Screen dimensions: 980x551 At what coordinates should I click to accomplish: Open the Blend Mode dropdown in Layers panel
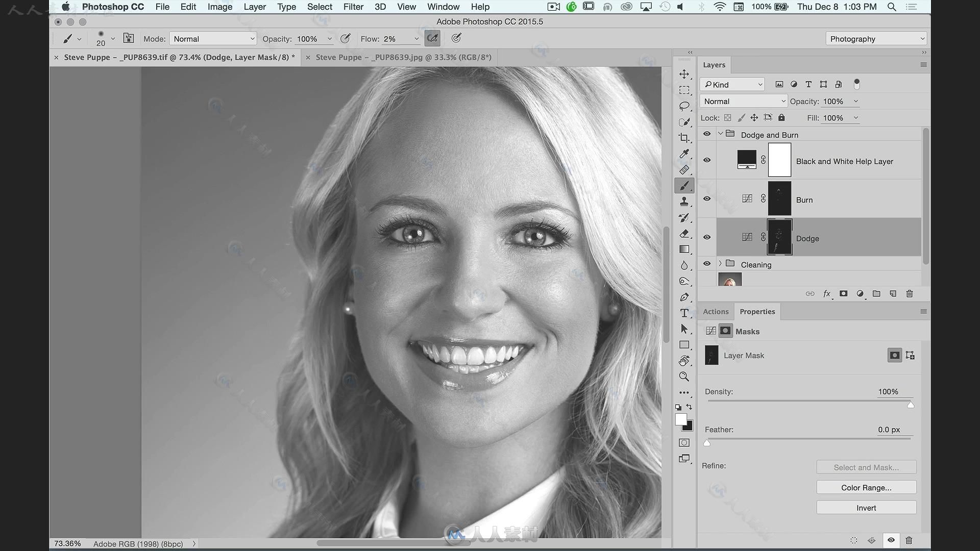pos(743,101)
